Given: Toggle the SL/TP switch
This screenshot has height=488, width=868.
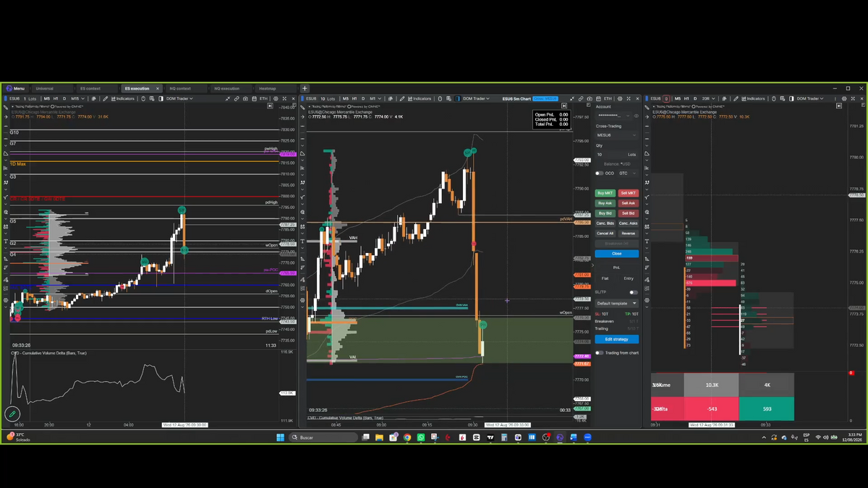Looking at the screenshot, I should [x=634, y=293].
